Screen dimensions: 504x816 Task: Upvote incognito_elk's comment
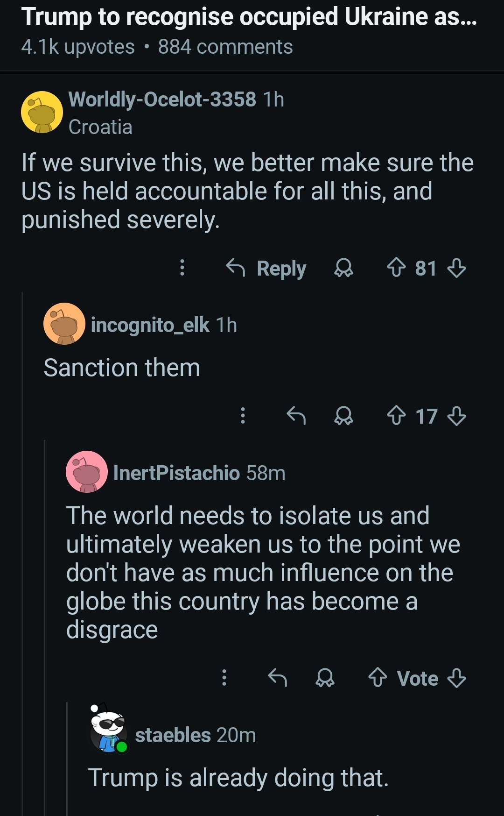coord(396,416)
